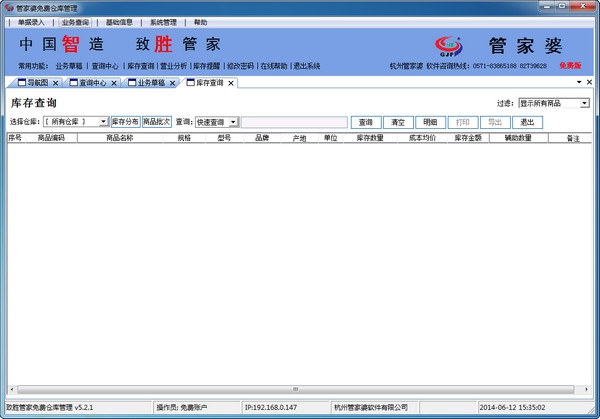This screenshot has height=419, width=600.
Task: Click the horizontal scrollbar left arrow
Action: 11,390
